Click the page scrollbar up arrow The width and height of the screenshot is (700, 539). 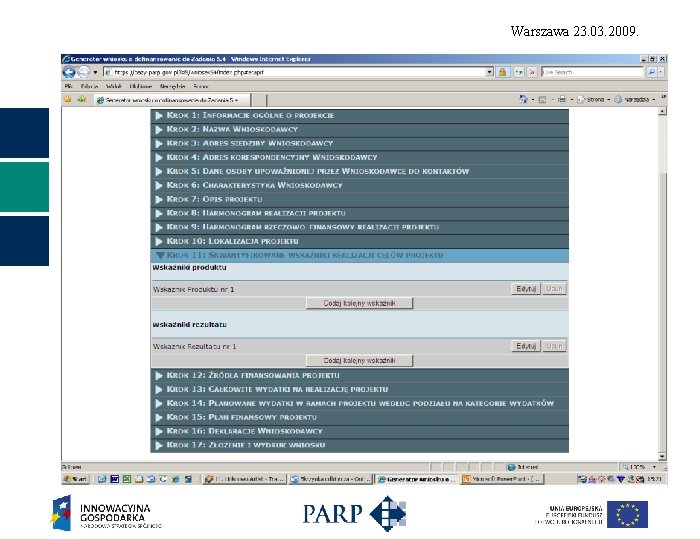click(662, 111)
